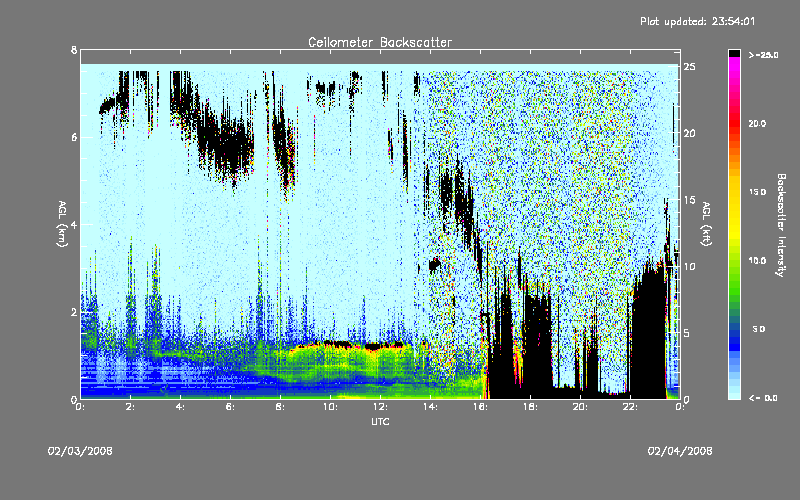800x500 pixels.
Task: Click the magenta band of the colorbar
Action: point(734,63)
